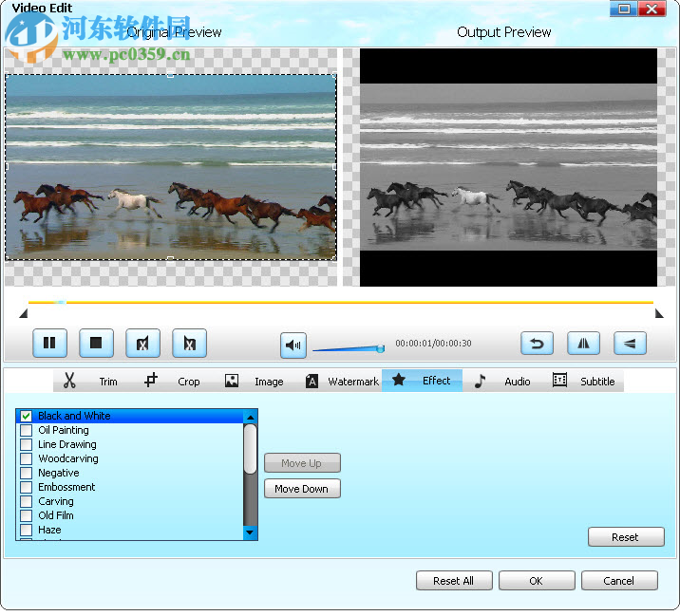Screen dimensions: 680x616
Task: Enable the Woodcarving effect
Action: coord(26,459)
